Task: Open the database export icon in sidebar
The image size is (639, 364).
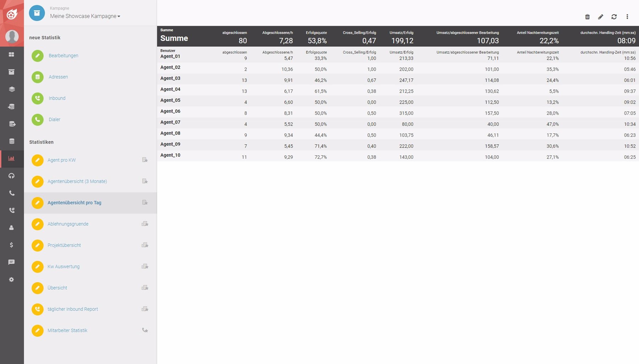Action: (11, 124)
